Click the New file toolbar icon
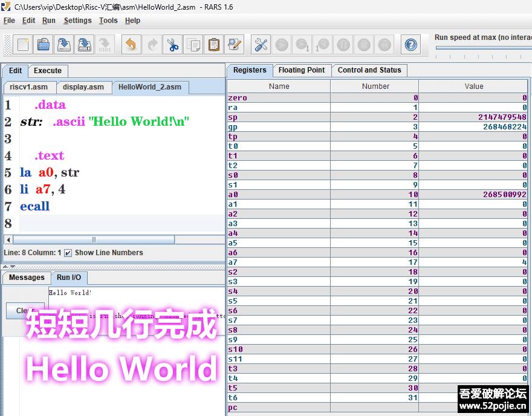This screenshot has height=416, width=532. click(x=23, y=45)
